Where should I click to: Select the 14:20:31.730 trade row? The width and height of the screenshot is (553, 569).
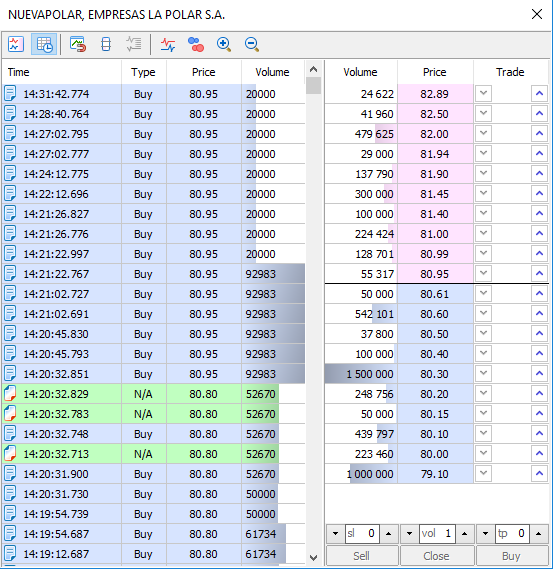[154, 494]
